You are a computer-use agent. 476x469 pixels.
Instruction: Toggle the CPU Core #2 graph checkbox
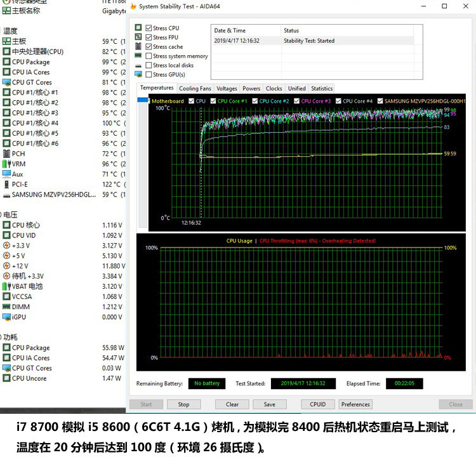(255, 101)
